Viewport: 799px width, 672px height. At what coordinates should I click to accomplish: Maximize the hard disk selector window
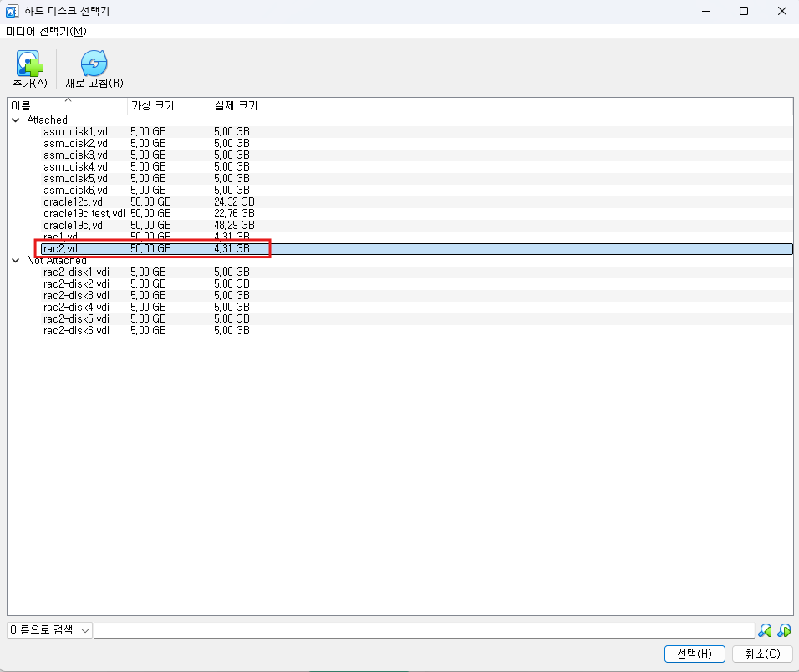coord(744,11)
